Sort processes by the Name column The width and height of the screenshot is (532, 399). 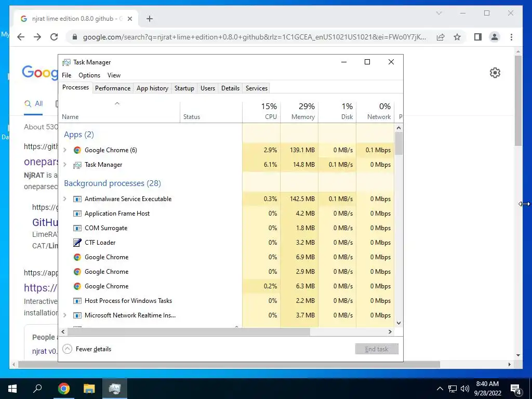point(119,112)
